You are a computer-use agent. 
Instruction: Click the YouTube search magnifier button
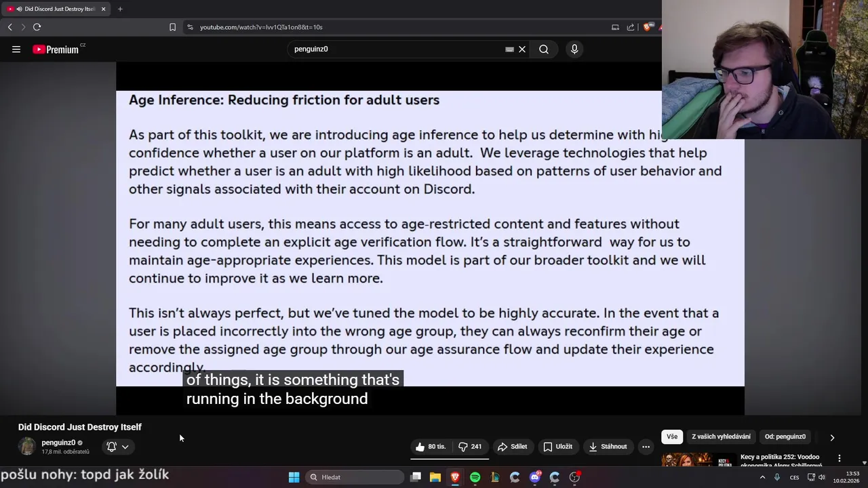544,49
